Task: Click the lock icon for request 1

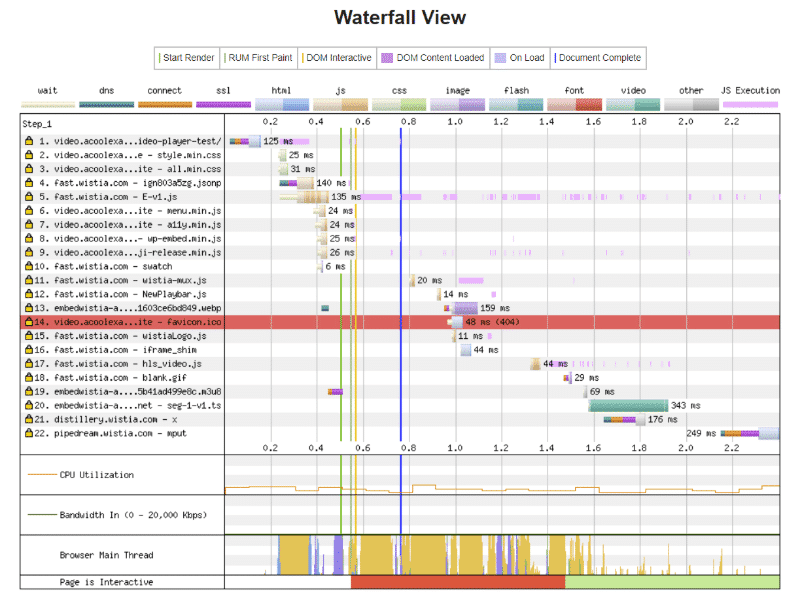Action: (x=29, y=141)
